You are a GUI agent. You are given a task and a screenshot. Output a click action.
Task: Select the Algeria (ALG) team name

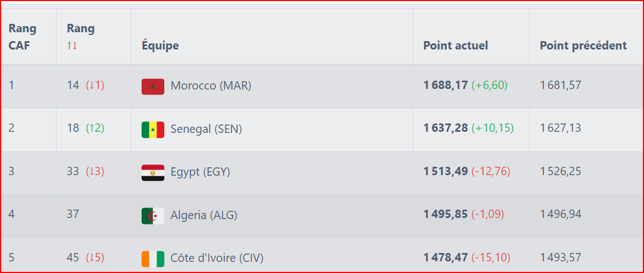(204, 215)
